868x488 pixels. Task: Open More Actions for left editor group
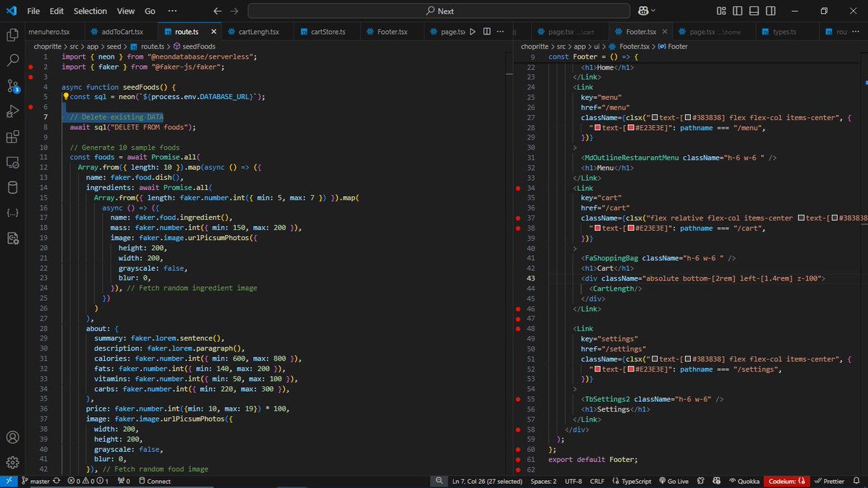coord(501,32)
